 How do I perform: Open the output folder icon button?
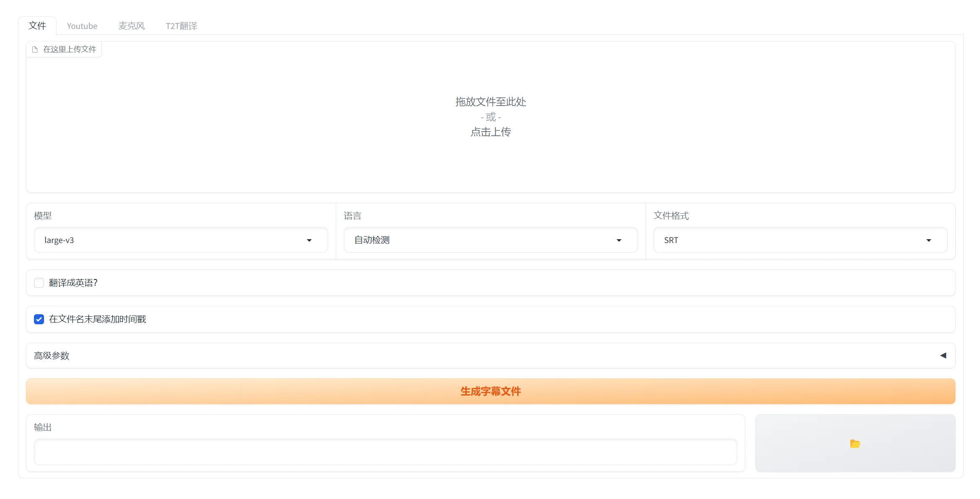point(855,443)
